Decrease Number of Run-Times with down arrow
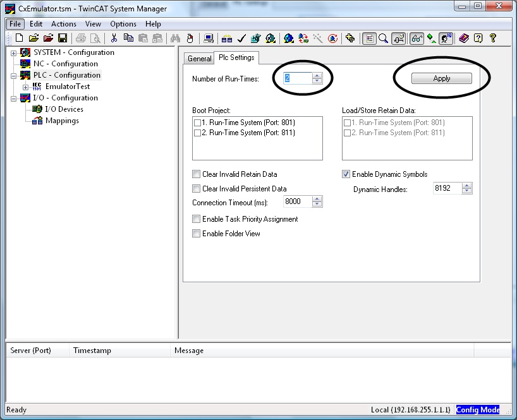 [317, 81]
